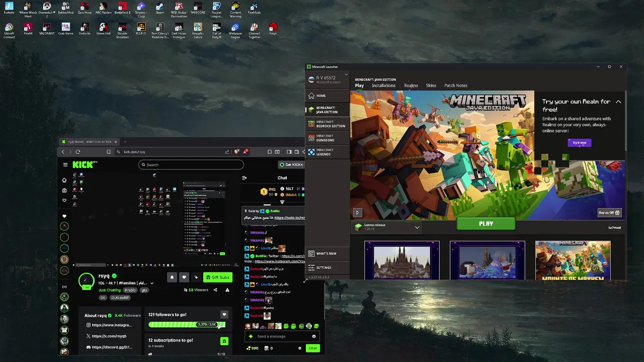Expand the rsyq stream title chevron
Image resolution: width=644 pixels, height=362 pixels.
152,283
